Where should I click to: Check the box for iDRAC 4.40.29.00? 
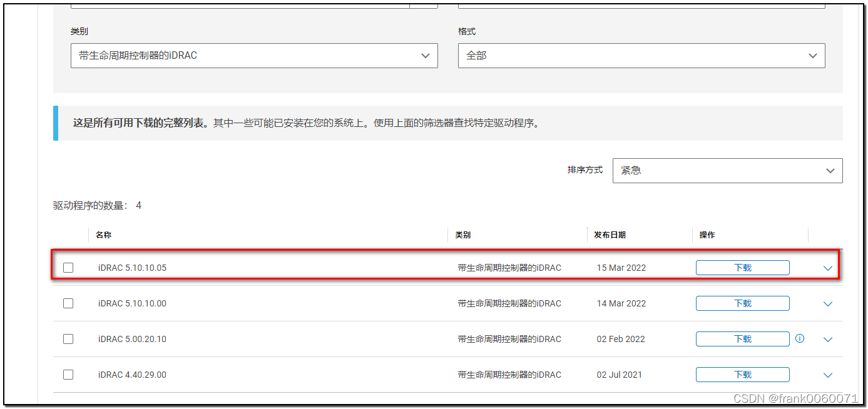68,375
